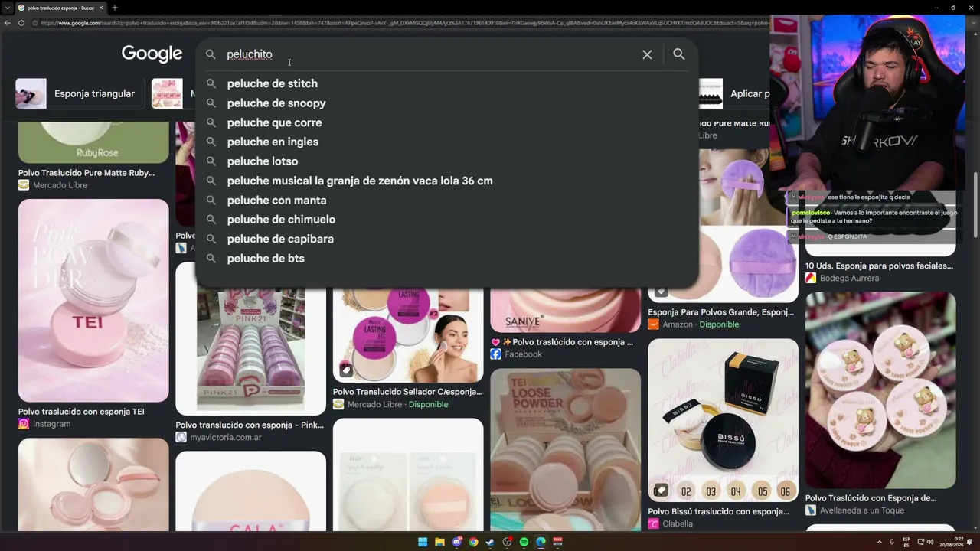Open '10 Uds. Esponja para polvos faciales...' link
The image size is (980, 551).
pos(879,266)
